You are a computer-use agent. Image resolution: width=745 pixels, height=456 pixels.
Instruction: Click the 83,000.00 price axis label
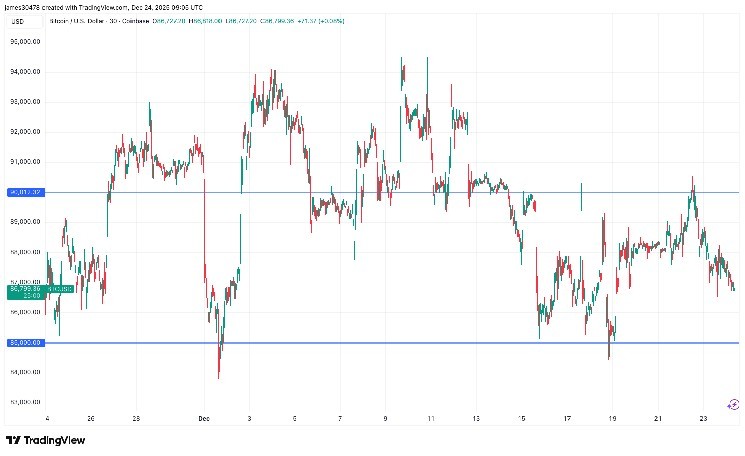[x=25, y=402]
